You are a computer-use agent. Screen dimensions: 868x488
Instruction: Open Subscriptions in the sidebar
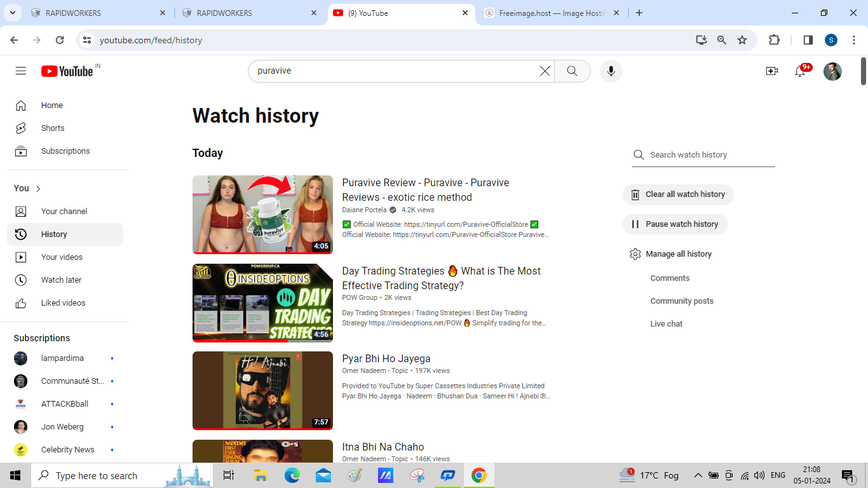(65, 151)
